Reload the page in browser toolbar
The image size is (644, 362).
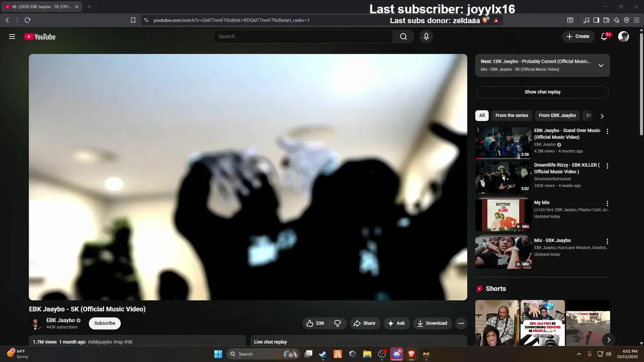click(x=27, y=20)
